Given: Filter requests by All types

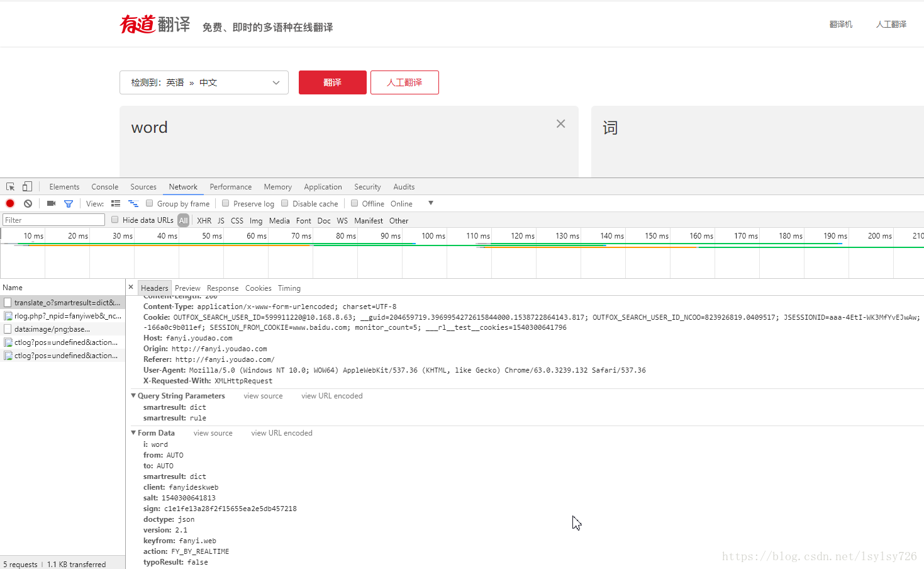Looking at the screenshot, I should [183, 220].
